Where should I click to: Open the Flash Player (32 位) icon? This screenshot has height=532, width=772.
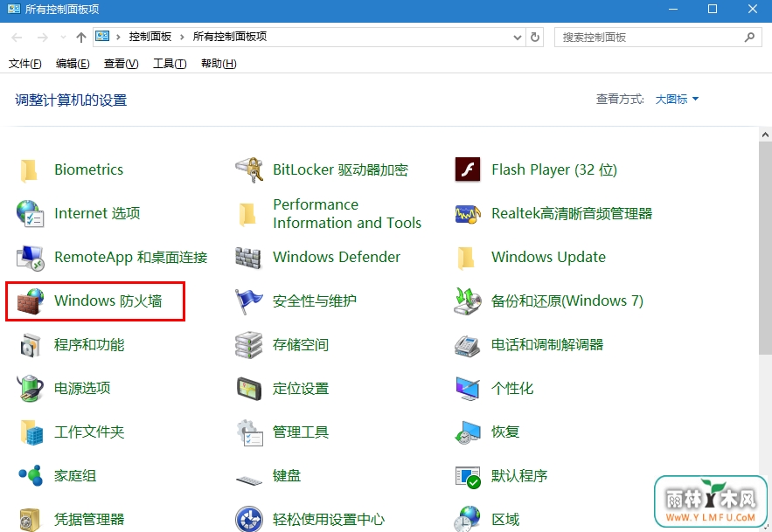tap(468, 169)
